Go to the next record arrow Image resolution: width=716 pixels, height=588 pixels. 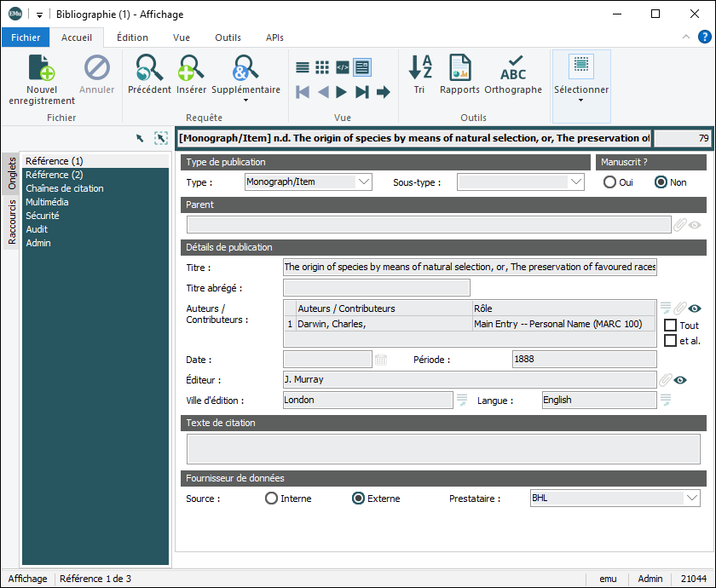pos(341,92)
